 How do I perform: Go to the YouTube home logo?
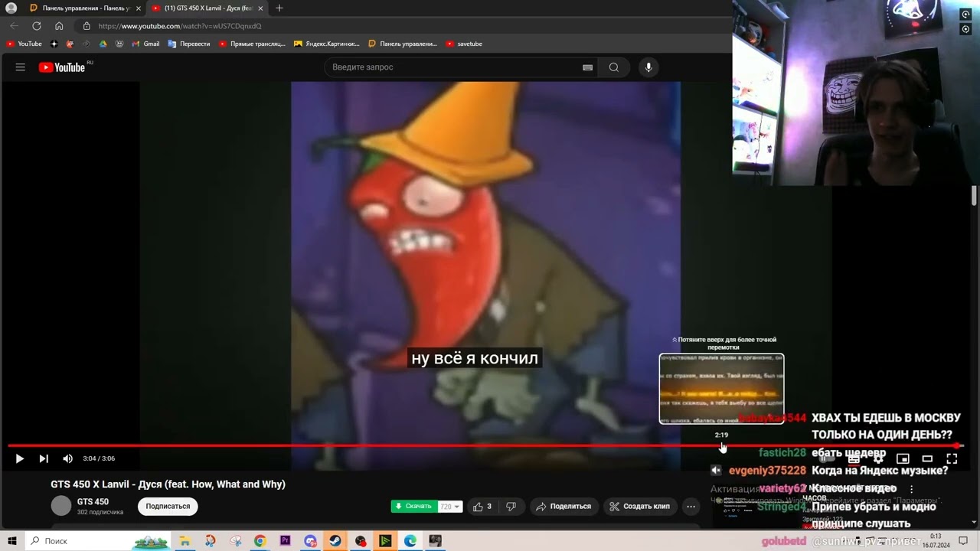[62, 67]
